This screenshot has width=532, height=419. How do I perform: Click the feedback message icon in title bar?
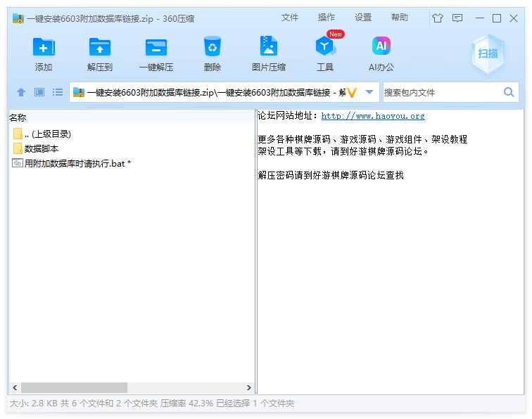(x=457, y=18)
